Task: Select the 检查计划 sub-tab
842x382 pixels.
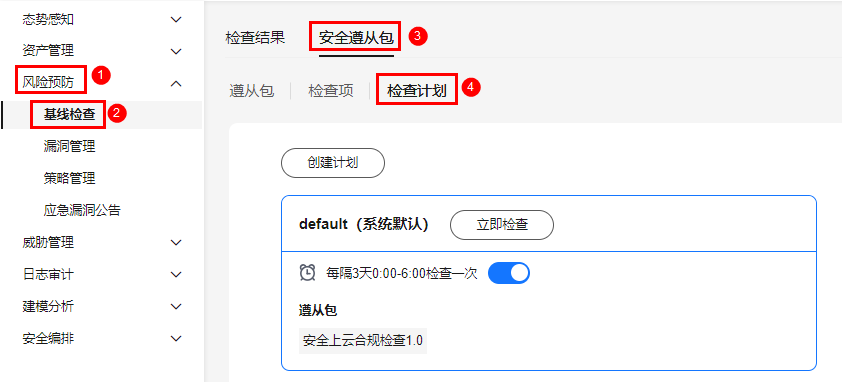Action: (x=417, y=90)
